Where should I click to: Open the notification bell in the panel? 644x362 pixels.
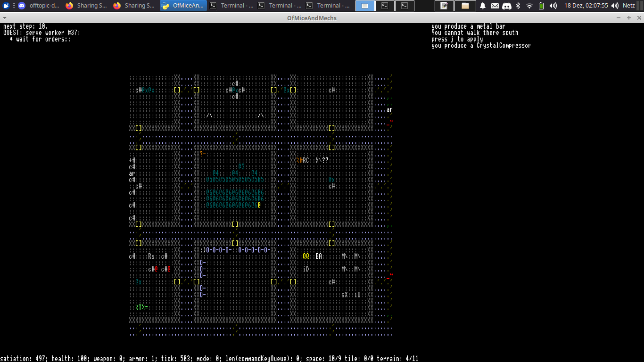coord(483,6)
